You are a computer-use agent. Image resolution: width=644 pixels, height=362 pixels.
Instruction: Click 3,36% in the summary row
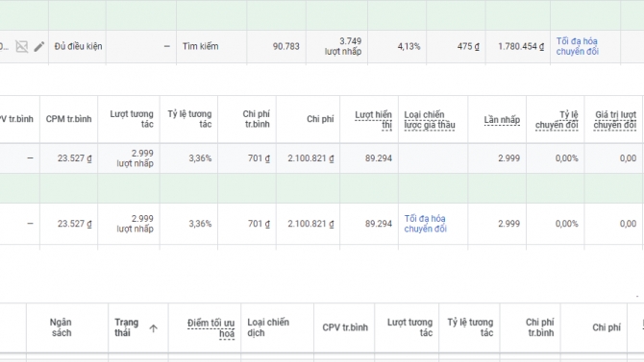coord(200,158)
